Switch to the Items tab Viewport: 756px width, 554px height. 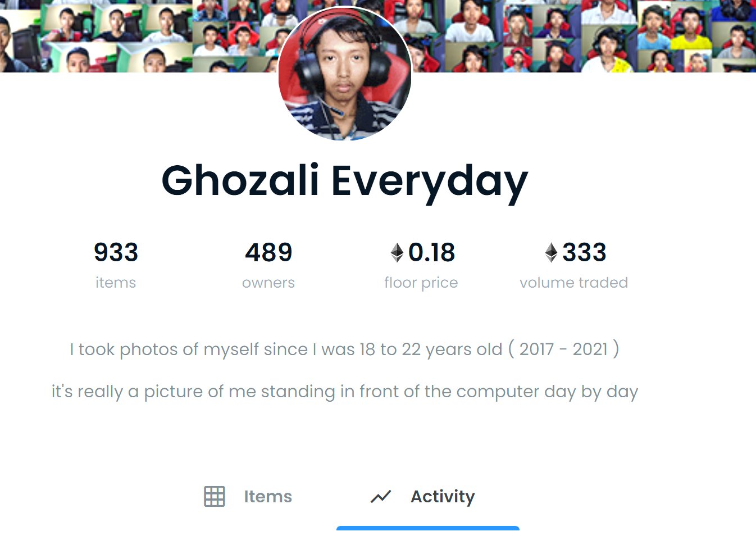coord(248,496)
